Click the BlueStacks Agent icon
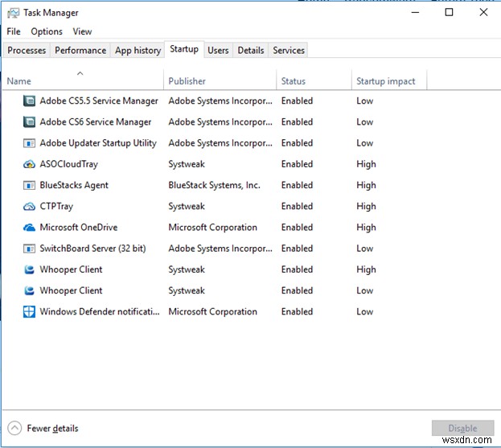Viewport: 501px width, 448px height. [x=29, y=185]
